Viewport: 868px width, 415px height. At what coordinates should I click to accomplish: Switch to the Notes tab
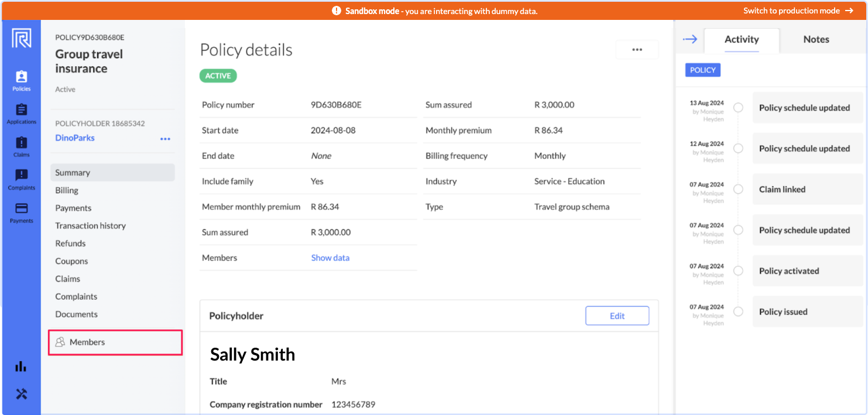tap(816, 39)
